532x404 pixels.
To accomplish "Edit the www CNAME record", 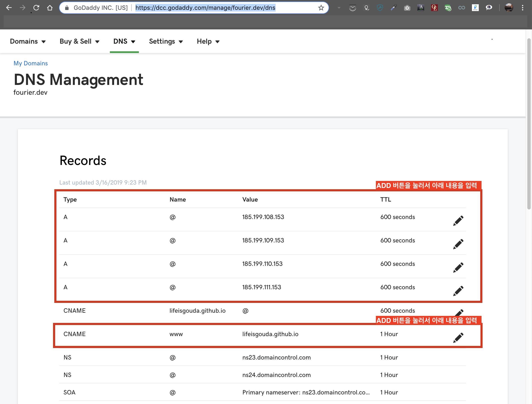I will (x=458, y=338).
